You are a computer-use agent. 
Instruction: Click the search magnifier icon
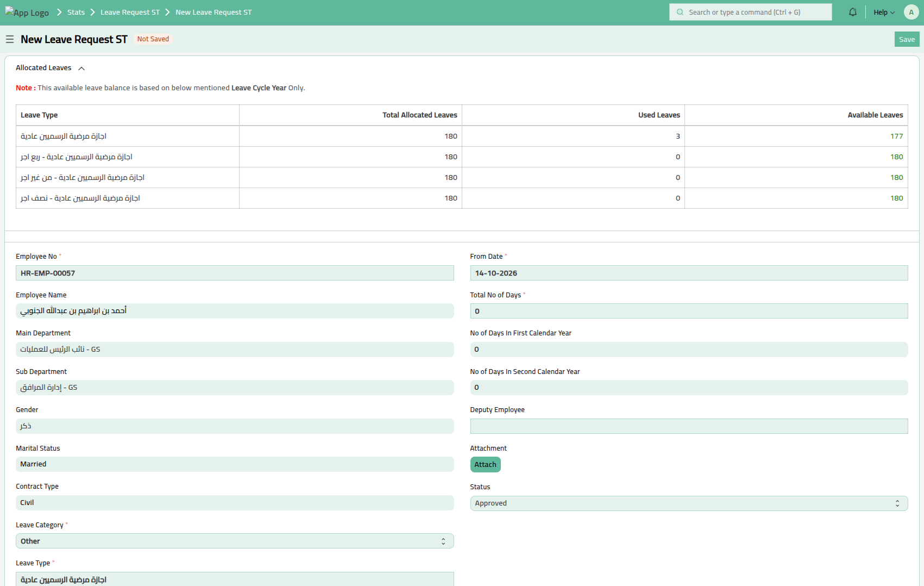[680, 12]
